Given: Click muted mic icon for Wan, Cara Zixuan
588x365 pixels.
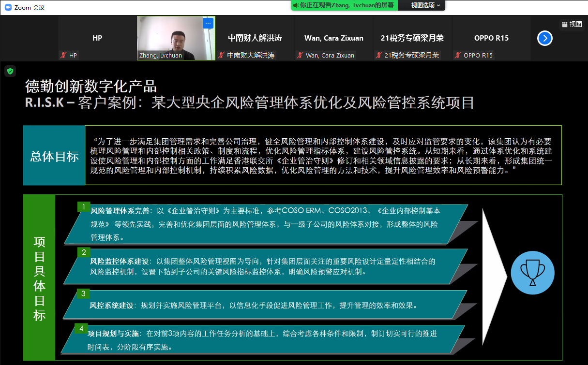Looking at the screenshot, I should [300, 56].
